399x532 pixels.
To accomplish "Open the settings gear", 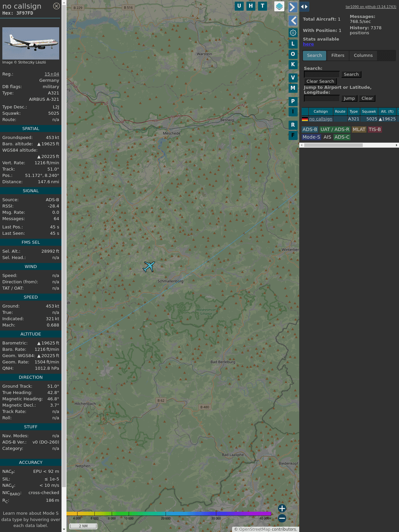I will 293,33.
